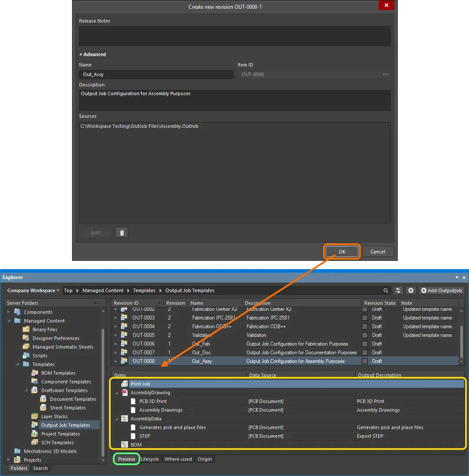
Task: Click the Add Outputjob button
Action: 441,290
